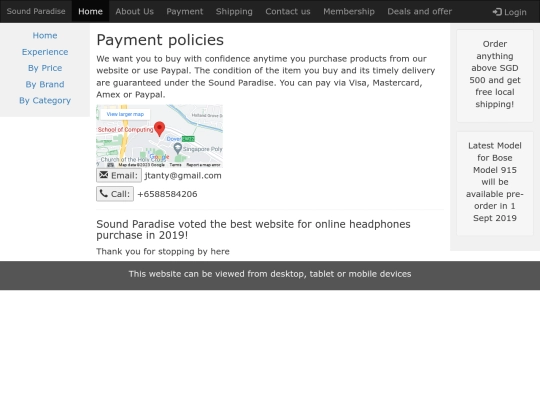Open the Home tab in navbar

tap(90, 11)
